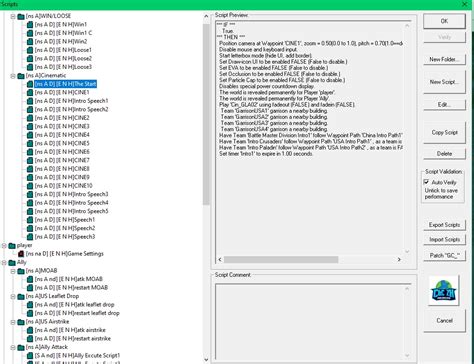The height and width of the screenshot is (364, 474).
Task: Collapse the MOAB folder
Action: (x=13, y=271)
